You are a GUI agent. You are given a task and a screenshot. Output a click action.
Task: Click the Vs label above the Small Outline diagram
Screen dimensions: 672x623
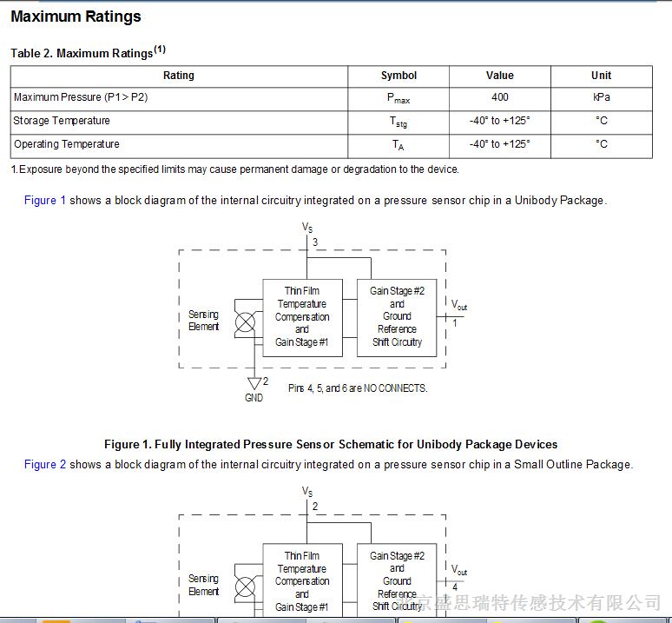307,492
